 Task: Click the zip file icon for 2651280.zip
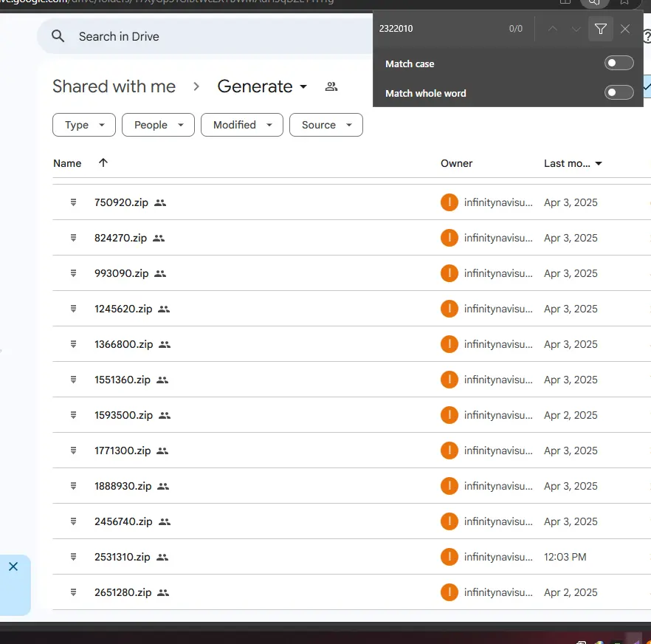tap(74, 592)
